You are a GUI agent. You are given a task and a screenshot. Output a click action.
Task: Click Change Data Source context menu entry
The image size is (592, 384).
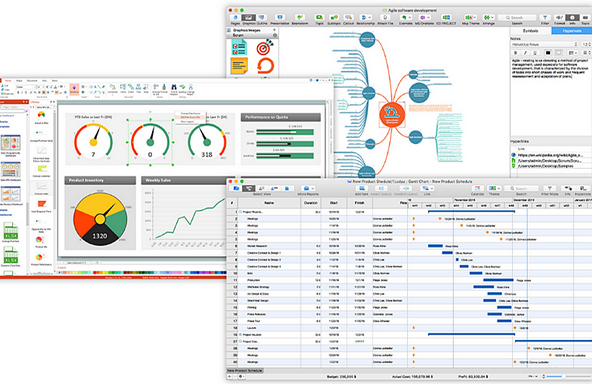tap(190, 113)
